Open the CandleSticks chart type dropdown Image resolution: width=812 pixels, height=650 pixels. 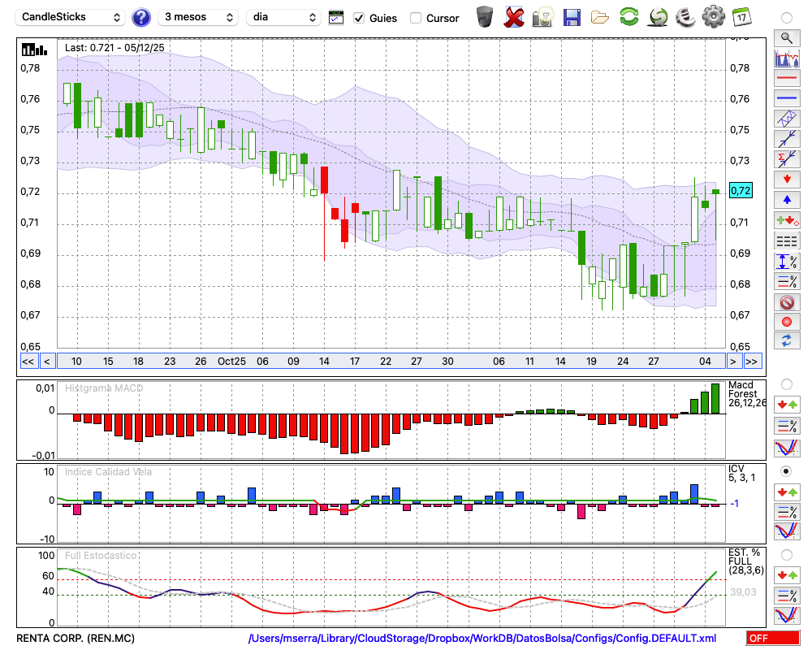(71, 17)
